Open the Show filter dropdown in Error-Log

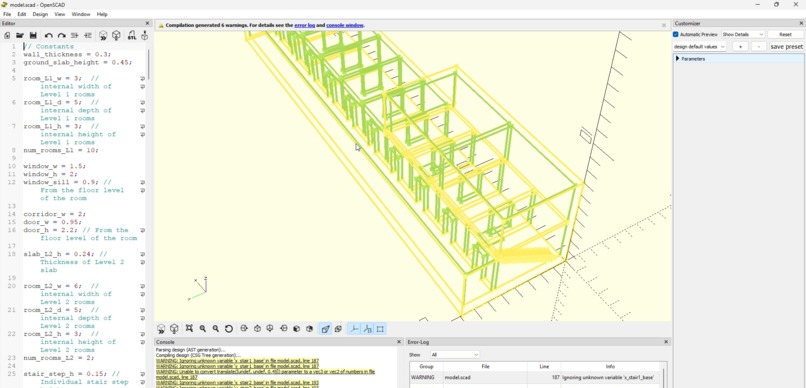coord(455,355)
